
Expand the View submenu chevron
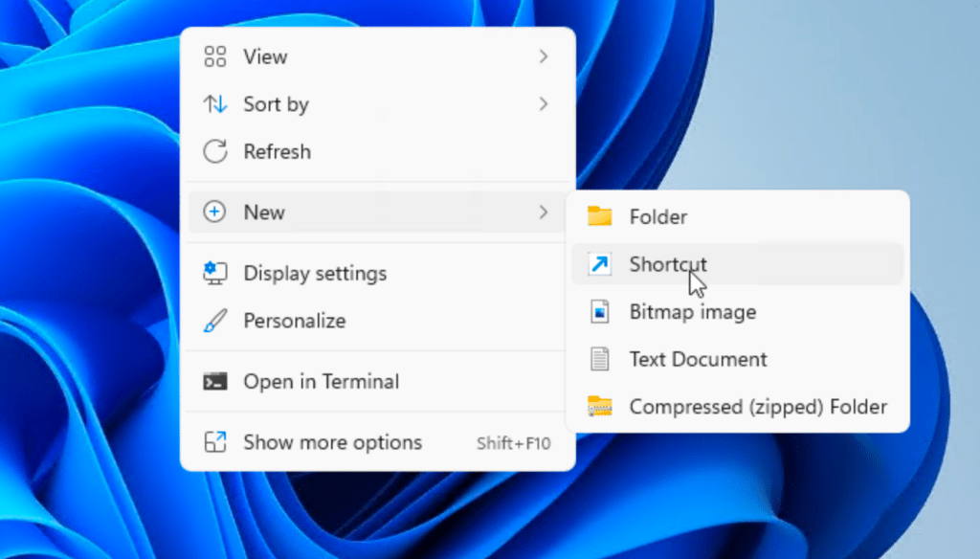pyautogui.click(x=544, y=56)
